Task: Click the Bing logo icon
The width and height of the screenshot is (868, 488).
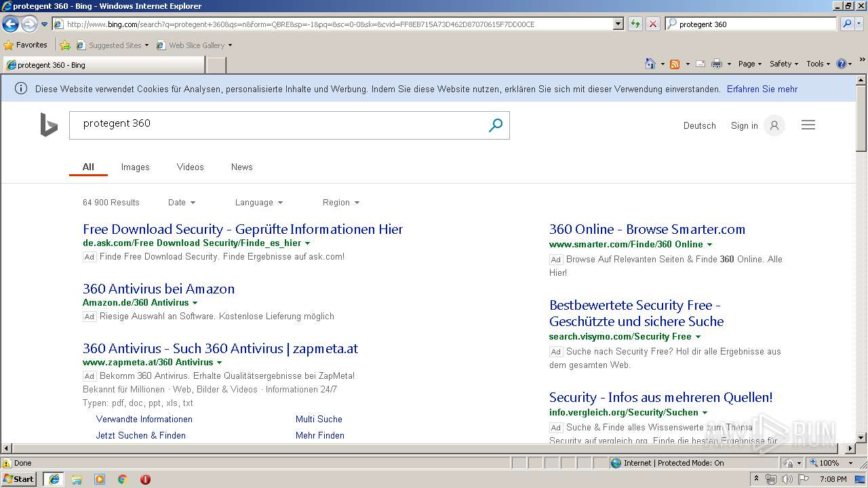Action: coord(49,125)
